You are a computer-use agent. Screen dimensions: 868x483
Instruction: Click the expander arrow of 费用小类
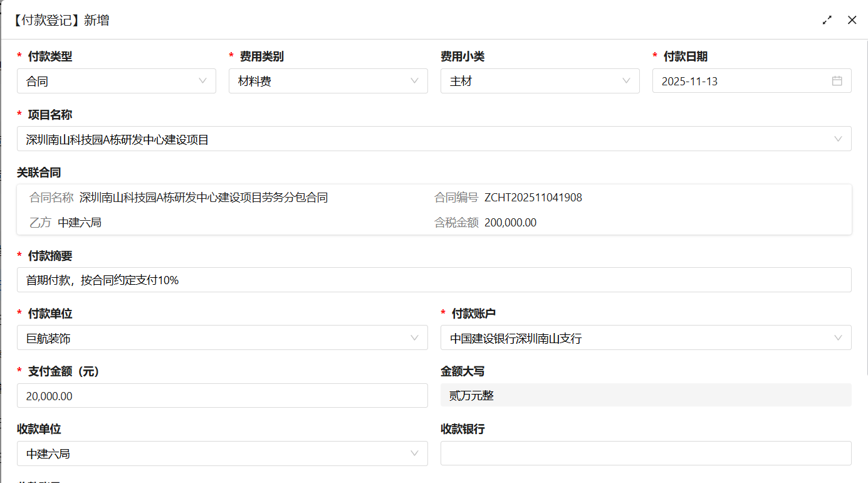pos(626,80)
